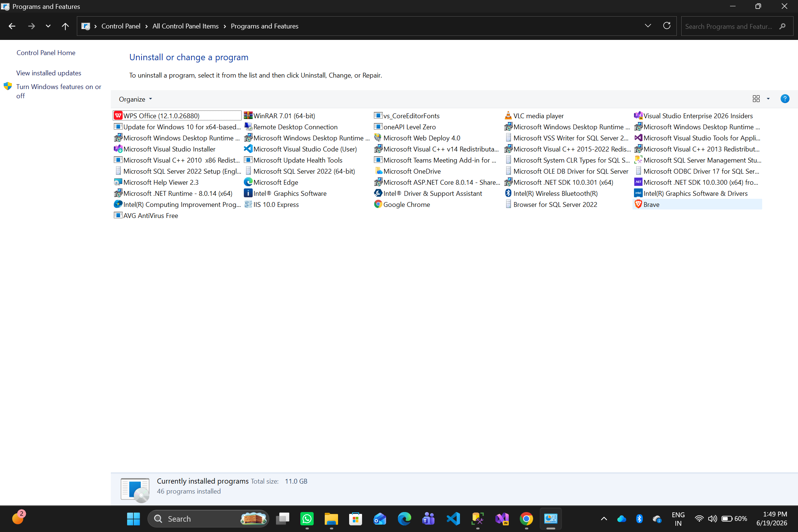Open recent locations dropdown arrow
Viewport: 798px width, 532px height.
coord(48,26)
